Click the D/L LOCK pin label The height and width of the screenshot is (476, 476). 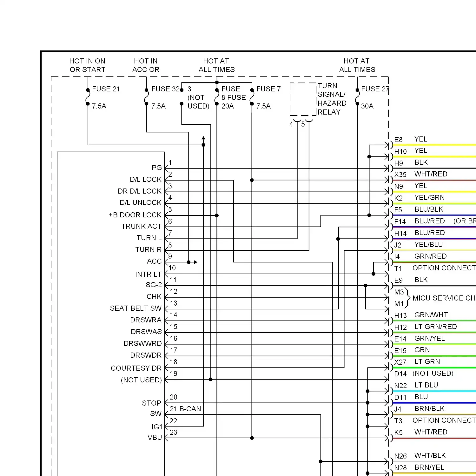146,180
